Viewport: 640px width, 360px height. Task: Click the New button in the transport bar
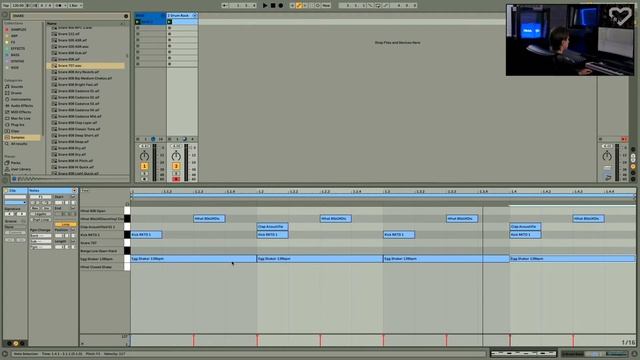tap(326, 5)
